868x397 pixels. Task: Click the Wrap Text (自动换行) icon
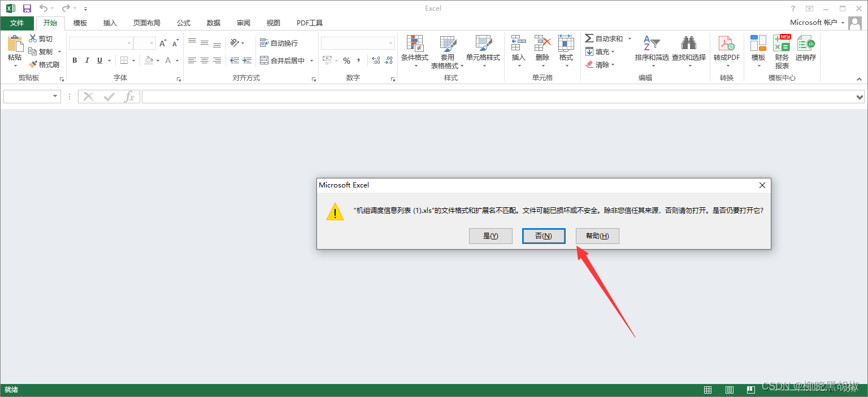coord(264,43)
